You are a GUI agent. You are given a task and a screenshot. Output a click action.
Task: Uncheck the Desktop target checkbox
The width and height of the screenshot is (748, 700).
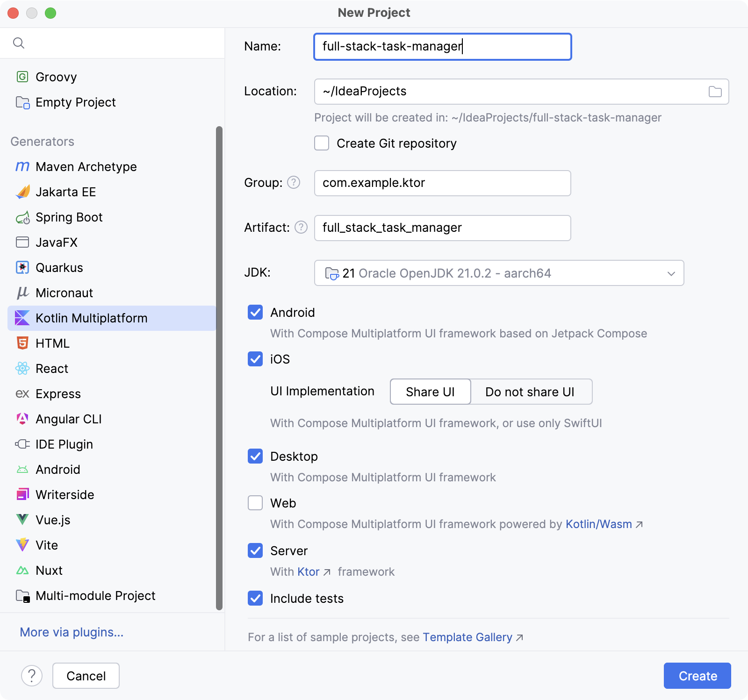[255, 456]
